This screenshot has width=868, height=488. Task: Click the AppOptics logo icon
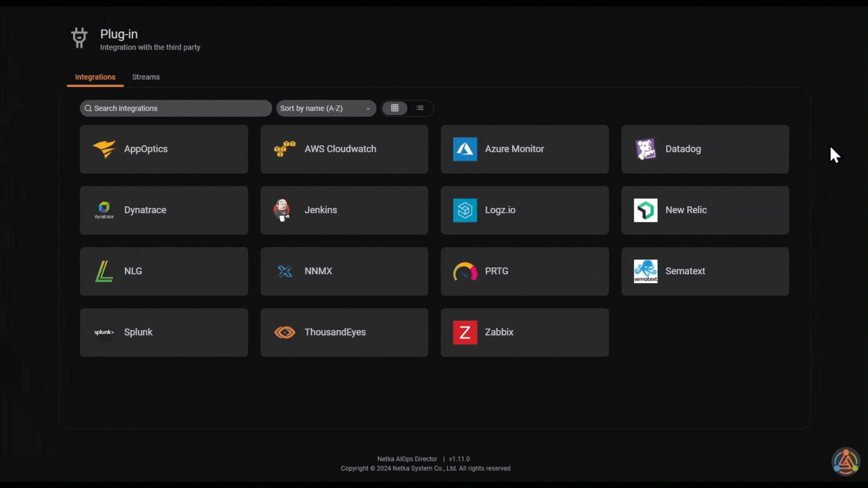tap(104, 149)
